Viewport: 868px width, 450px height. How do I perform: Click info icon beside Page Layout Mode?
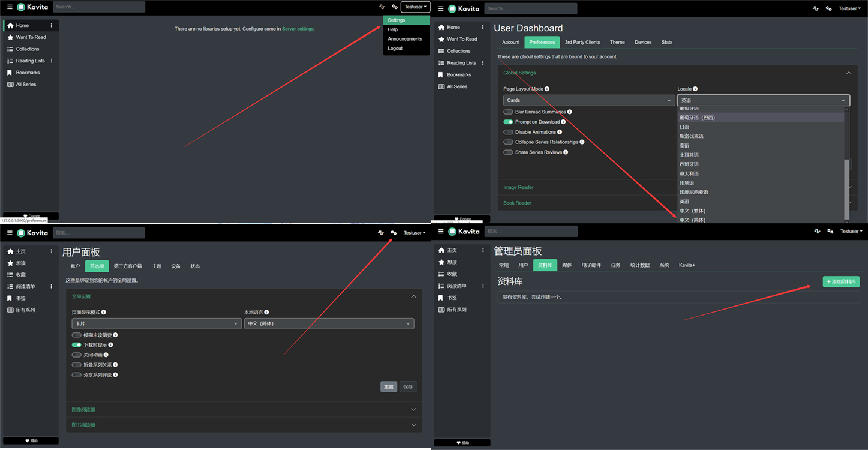tap(547, 89)
